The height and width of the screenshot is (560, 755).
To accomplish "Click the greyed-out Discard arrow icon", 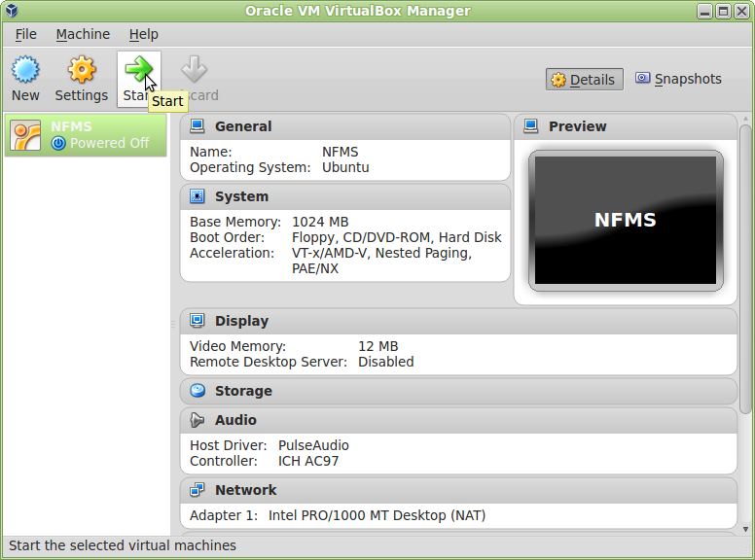I will click(x=194, y=69).
